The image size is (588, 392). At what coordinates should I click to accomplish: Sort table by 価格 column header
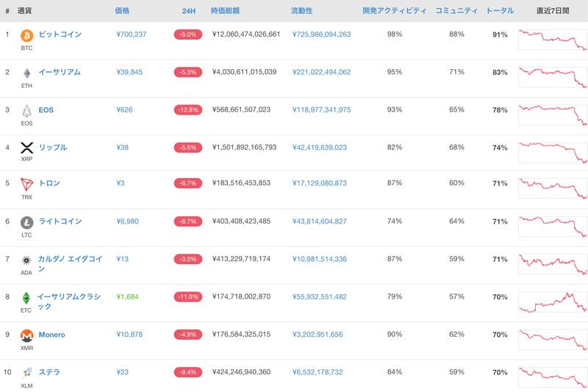[122, 10]
